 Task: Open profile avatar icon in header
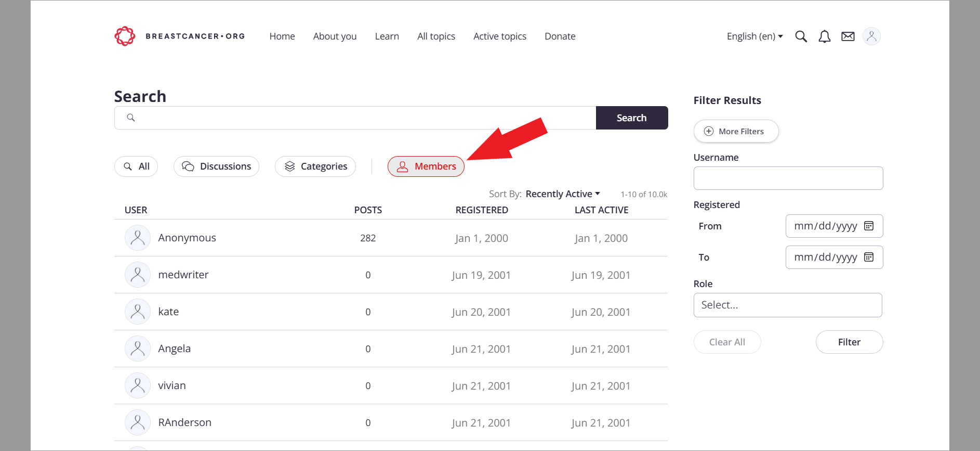tap(871, 36)
